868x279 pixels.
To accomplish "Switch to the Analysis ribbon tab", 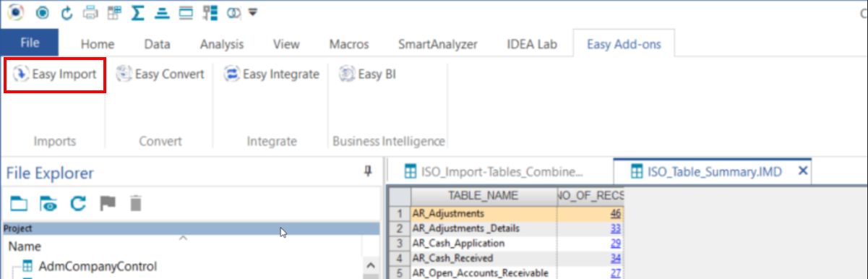I will click(x=222, y=44).
